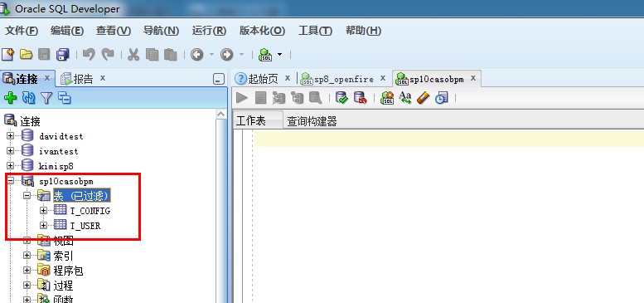This screenshot has width=644, height=303.
Task: Rollback changes with the red arrow icon
Action: [361, 98]
